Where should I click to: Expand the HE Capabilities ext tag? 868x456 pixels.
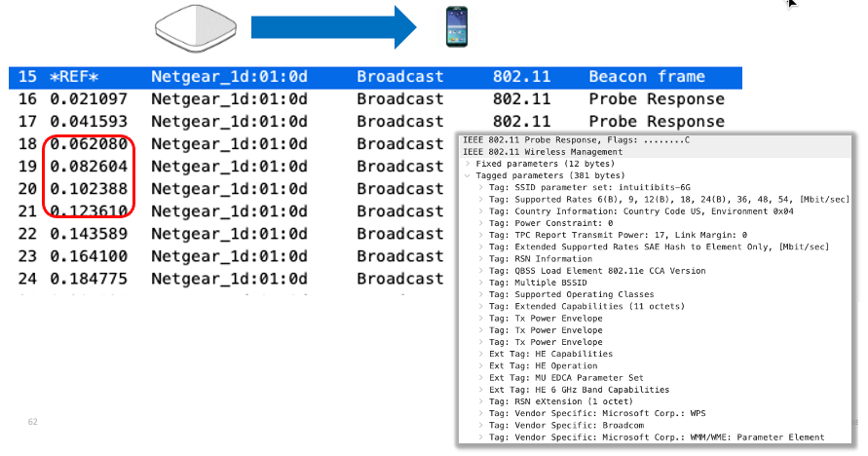point(481,354)
